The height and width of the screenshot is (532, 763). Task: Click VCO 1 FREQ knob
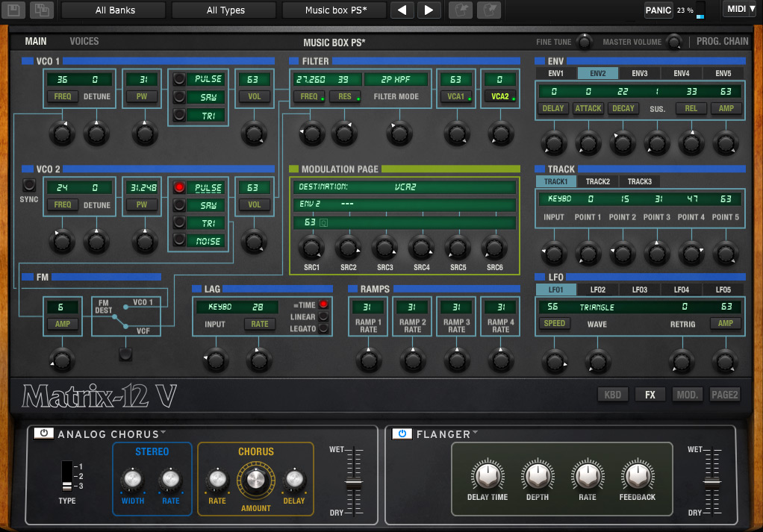[x=62, y=134]
